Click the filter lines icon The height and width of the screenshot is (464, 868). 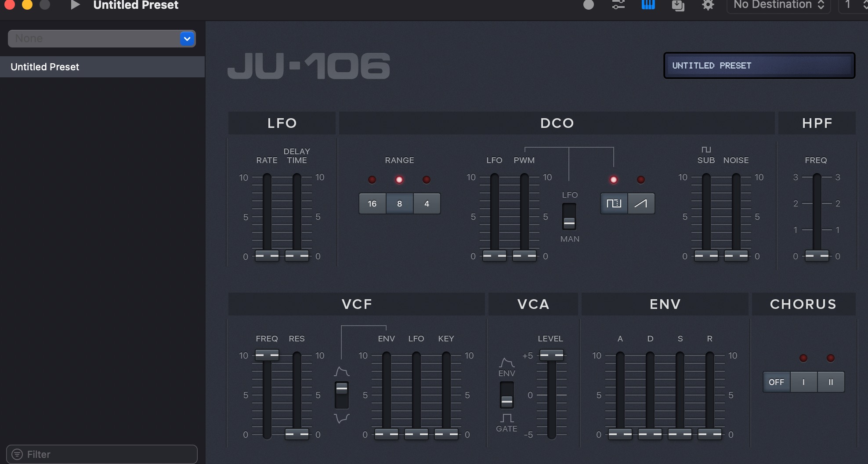pos(17,454)
